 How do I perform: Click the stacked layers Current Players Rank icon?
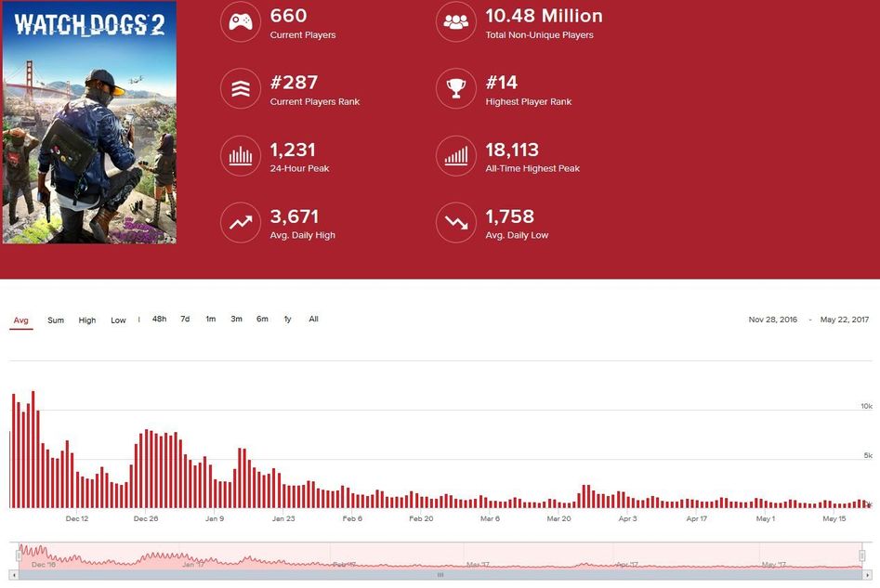[x=240, y=88]
